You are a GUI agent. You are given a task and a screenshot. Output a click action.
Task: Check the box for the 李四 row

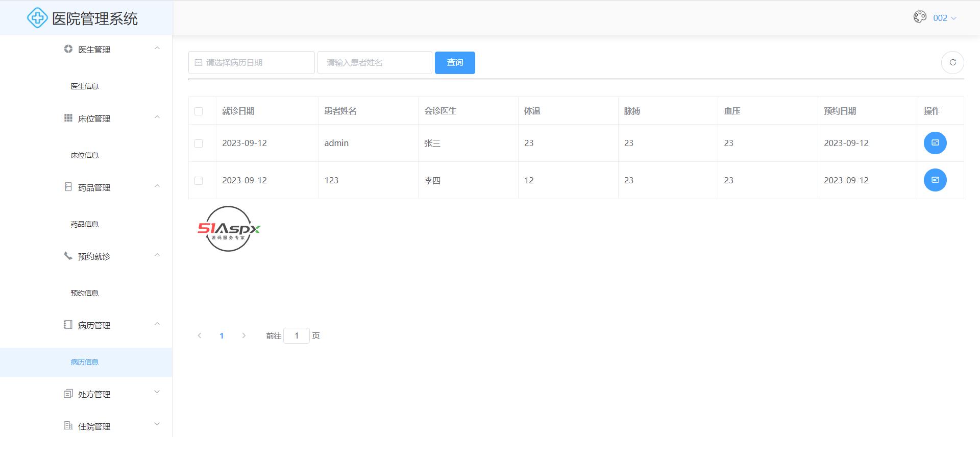pos(199,181)
